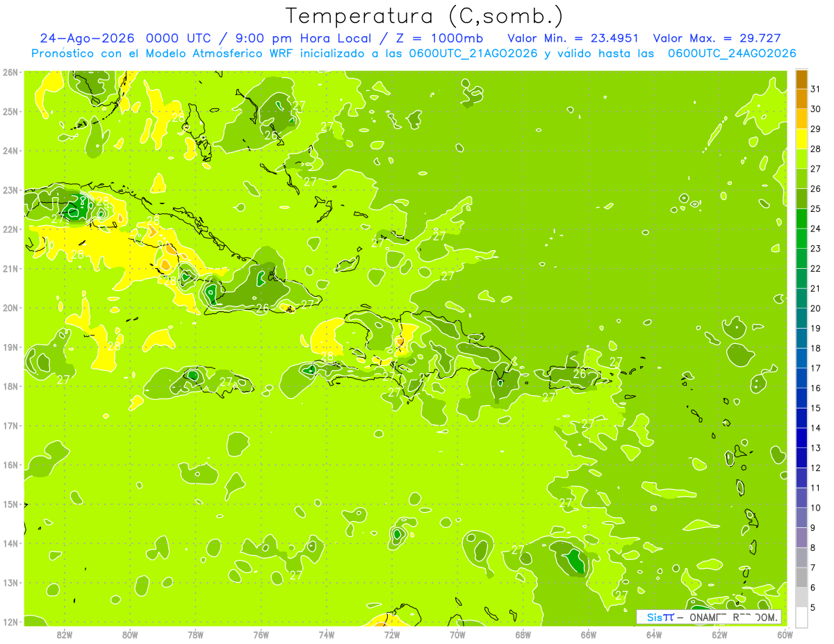Pick the teal swatch between 19 and 20
834x644 pixels.
point(801,318)
